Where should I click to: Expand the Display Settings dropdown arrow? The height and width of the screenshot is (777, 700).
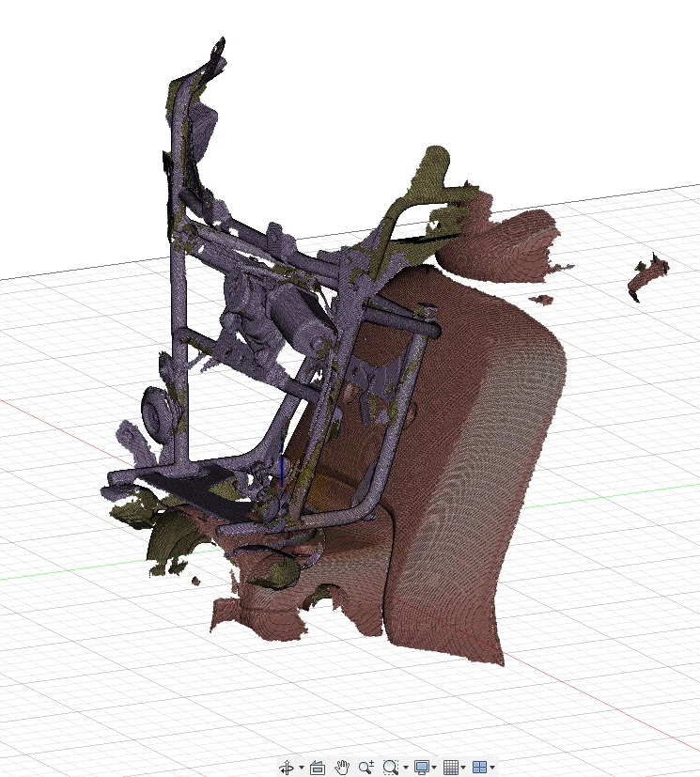434,769
